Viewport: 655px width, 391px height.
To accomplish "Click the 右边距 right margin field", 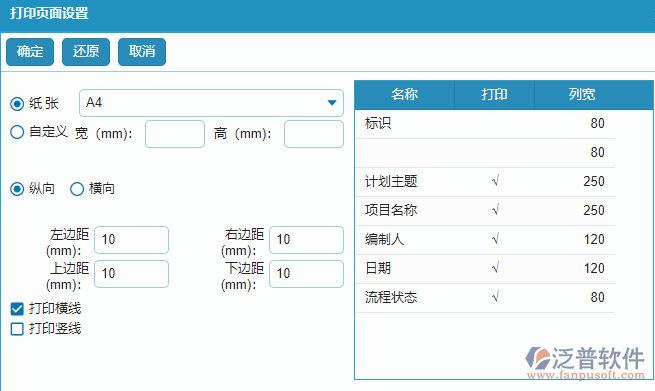I will (x=307, y=240).
